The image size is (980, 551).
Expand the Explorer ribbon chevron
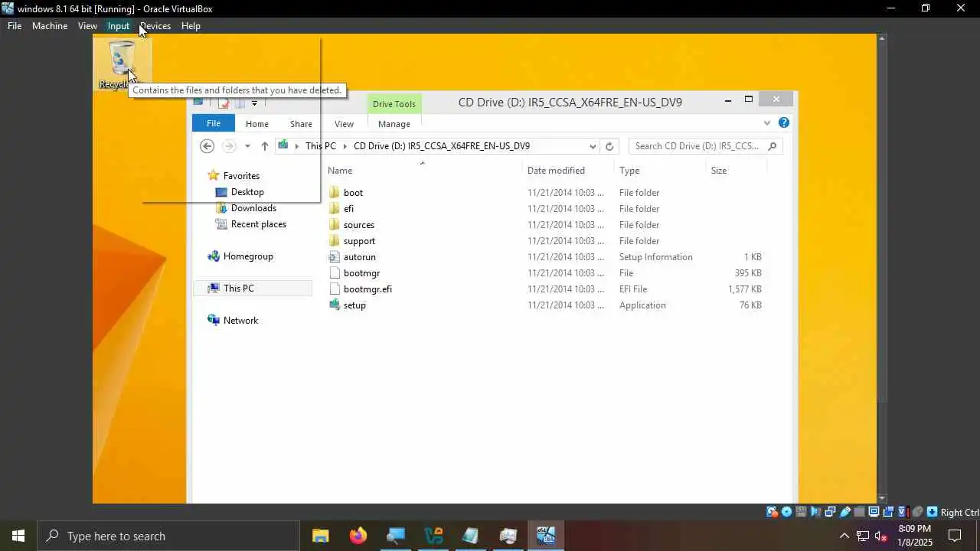[x=766, y=123]
